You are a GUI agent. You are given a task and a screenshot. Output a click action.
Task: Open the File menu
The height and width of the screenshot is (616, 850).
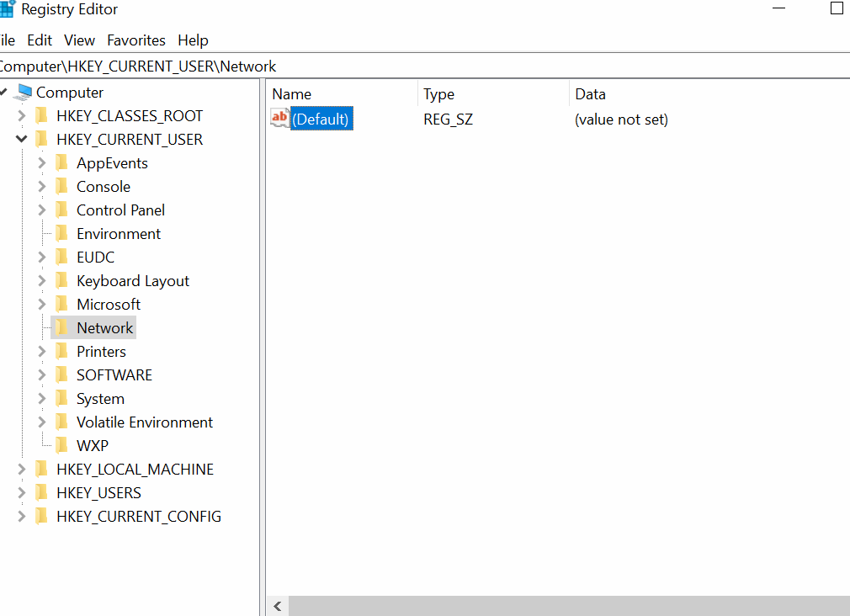pos(7,40)
